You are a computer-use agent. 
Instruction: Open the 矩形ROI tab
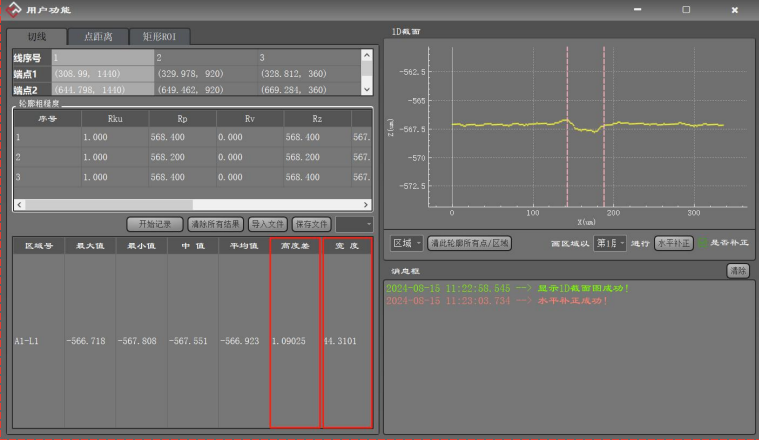(x=157, y=37)
